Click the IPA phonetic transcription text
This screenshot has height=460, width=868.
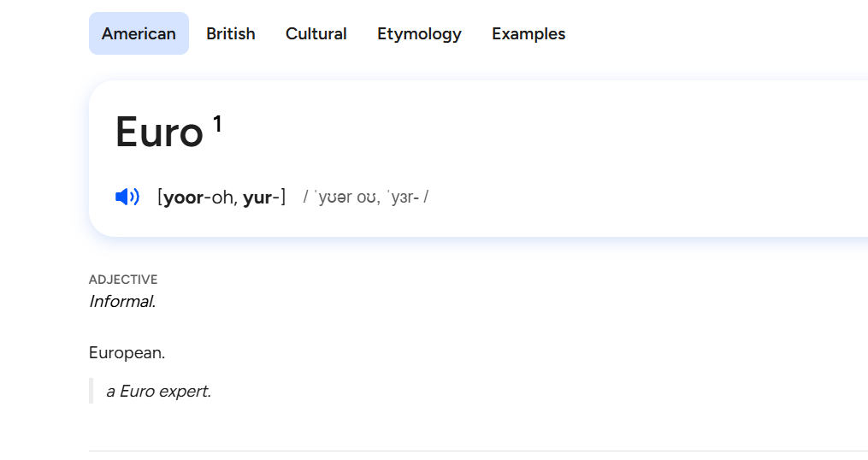coord(366,198)
